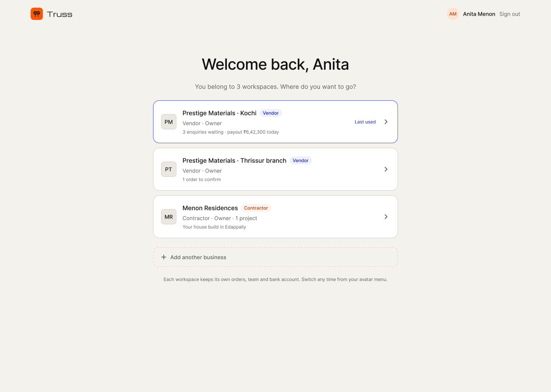Click the AM user avatar

tap(453, 14)
